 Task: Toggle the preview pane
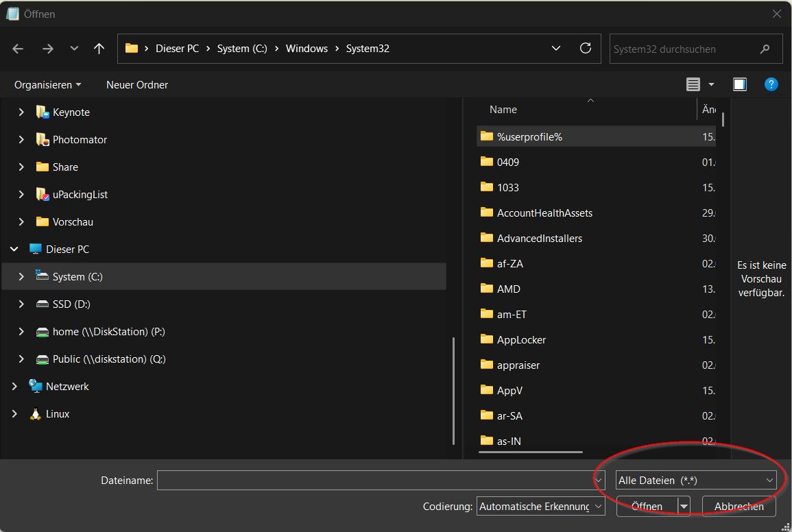tap(739, 84)
